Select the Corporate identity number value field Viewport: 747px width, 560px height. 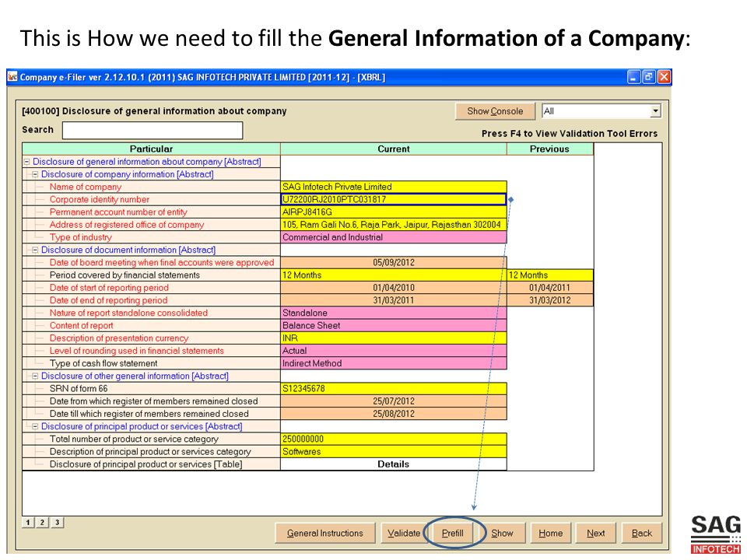[394, 200]
